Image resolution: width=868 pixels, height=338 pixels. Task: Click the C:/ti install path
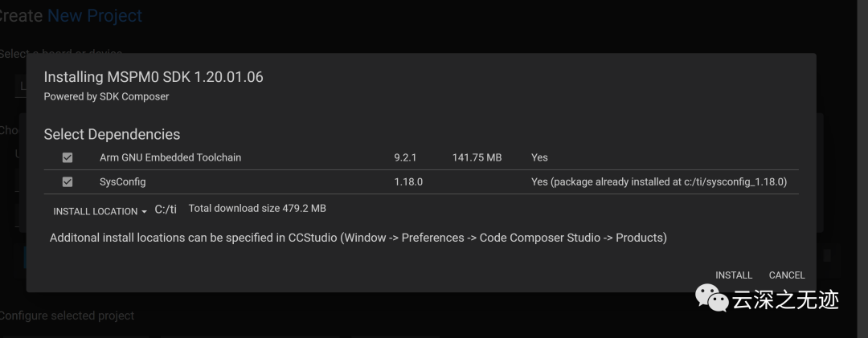pyautogui.click(x=166, y=210)
